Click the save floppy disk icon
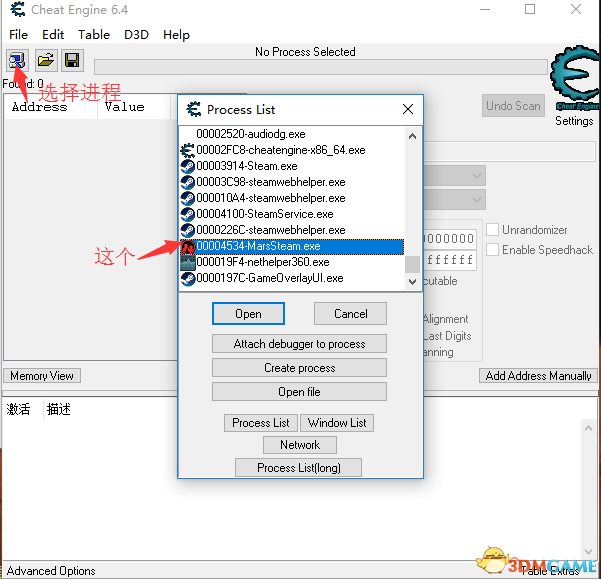The height and width of the screenshot is (579, 601). coord(72,61)
